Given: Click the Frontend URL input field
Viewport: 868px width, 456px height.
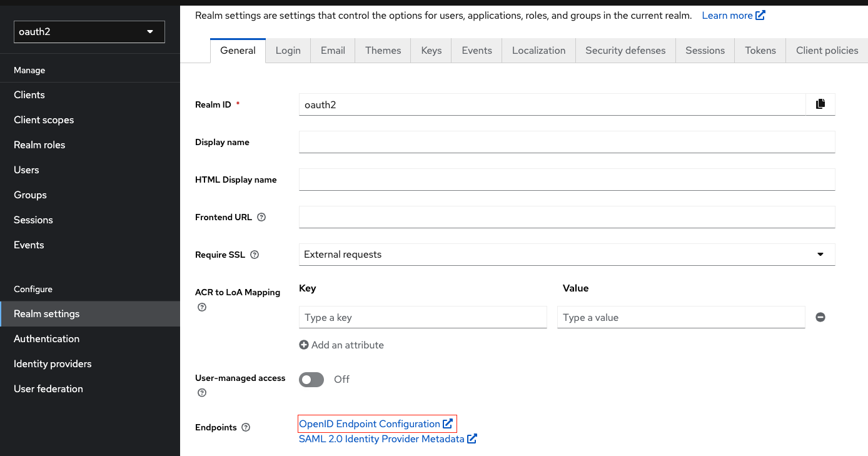Looking at the screenshot, I should pyautogui.click(x=567, y=217).
